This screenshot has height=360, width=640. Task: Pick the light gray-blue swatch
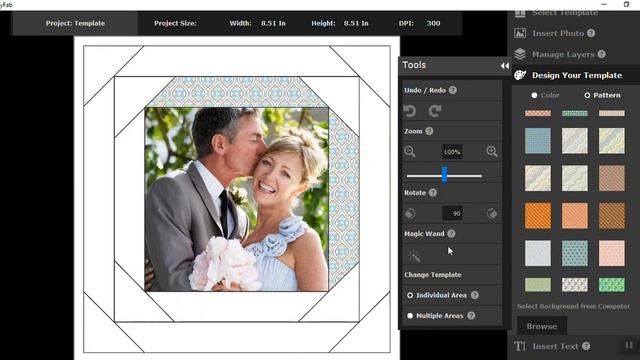click(538, 253)
